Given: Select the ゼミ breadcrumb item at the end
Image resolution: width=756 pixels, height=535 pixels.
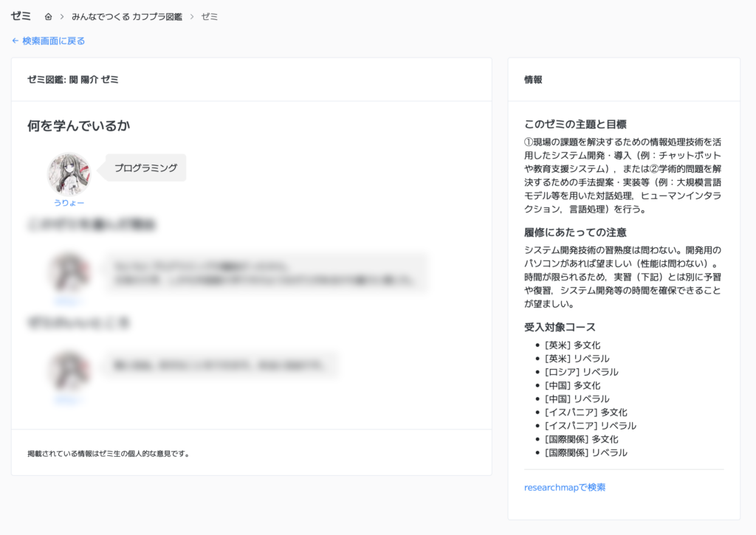Looking at the screenshot, I should [x=210, y=16].
